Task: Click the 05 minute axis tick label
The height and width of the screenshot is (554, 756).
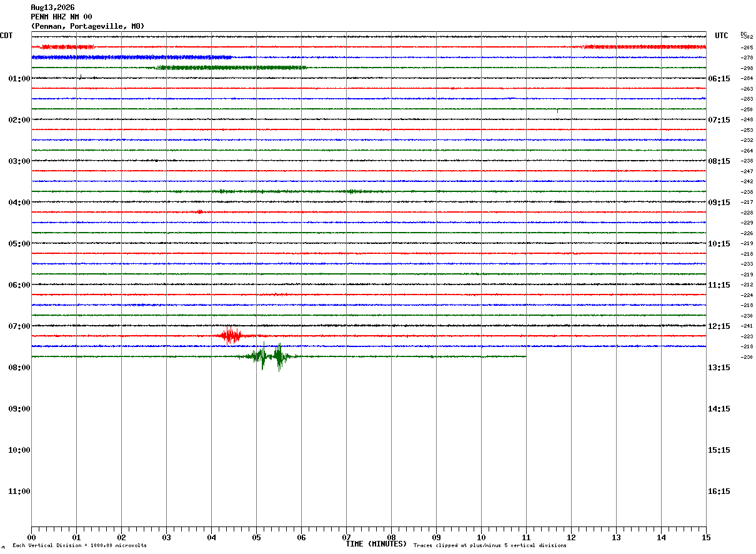Action: click(x=256, y=537)
